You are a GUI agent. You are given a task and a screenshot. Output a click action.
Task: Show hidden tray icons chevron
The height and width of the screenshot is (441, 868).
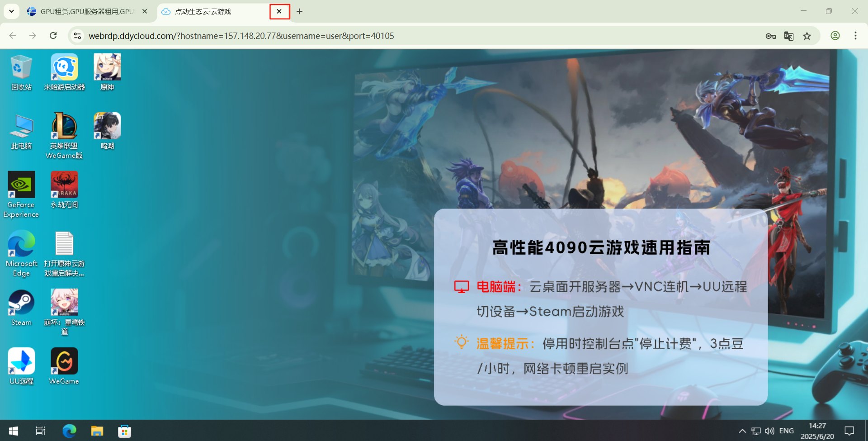(x=742, y=431)
